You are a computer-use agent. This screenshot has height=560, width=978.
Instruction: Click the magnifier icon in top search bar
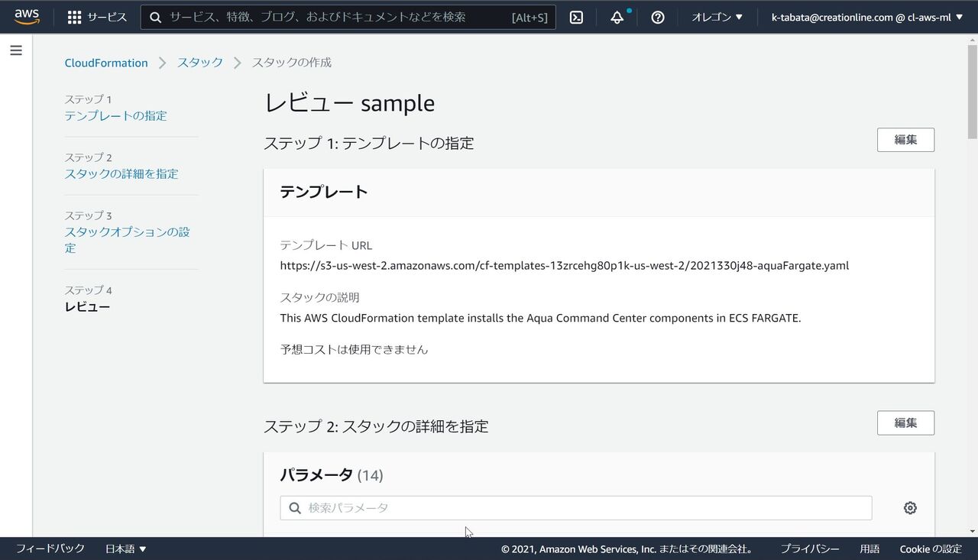tap(156, 17)
